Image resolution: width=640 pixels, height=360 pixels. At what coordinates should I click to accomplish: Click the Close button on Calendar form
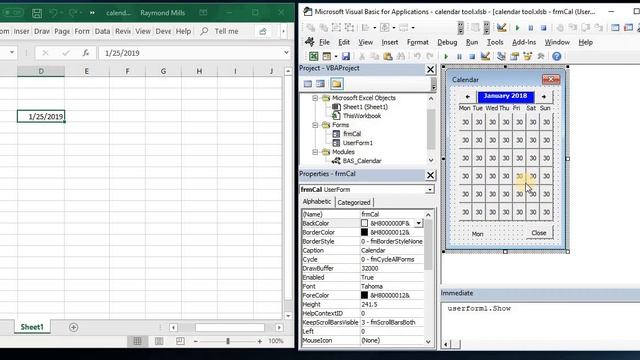click(539, 233)
